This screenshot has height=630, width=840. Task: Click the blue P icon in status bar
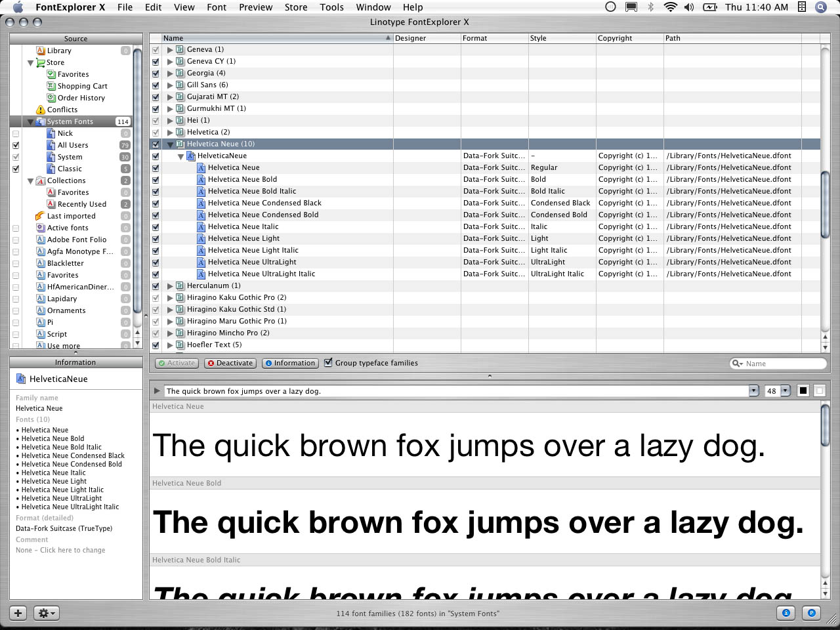coord(812,613)
